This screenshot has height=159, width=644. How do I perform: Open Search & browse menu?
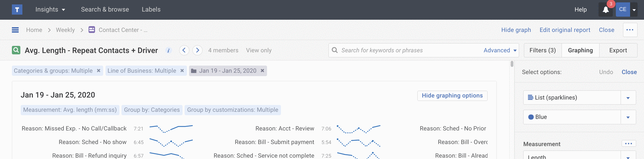(x=105, y=10)
